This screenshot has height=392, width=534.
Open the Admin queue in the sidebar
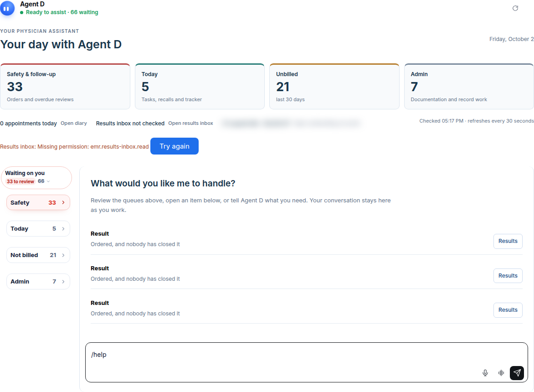pos(38,282)
